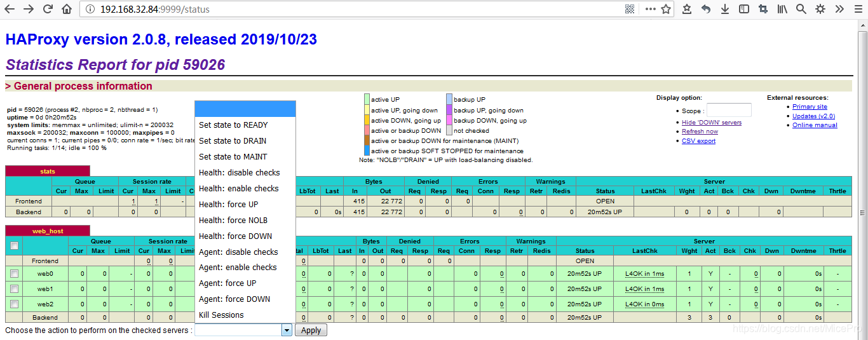Choose Set state to MAINT
The image size is (868, 340).
coord(245,157)
